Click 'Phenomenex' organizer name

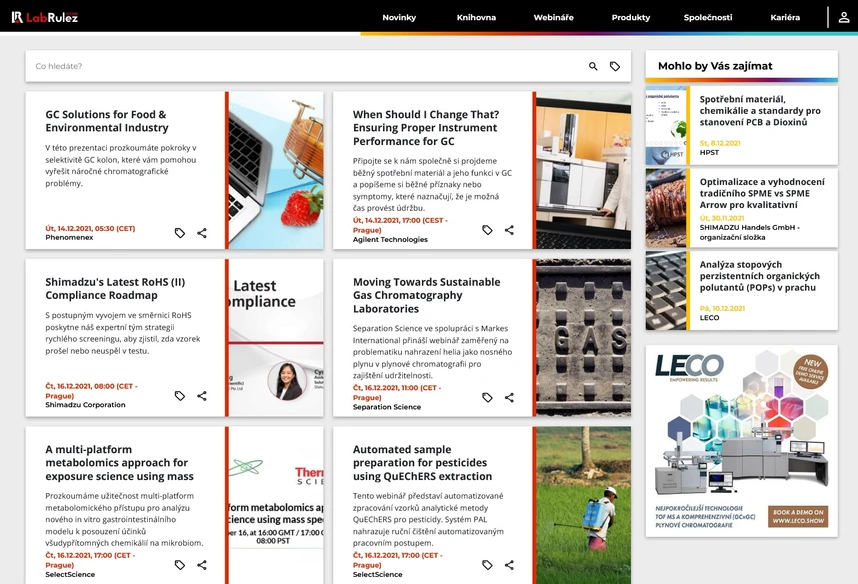coord(69,238)
